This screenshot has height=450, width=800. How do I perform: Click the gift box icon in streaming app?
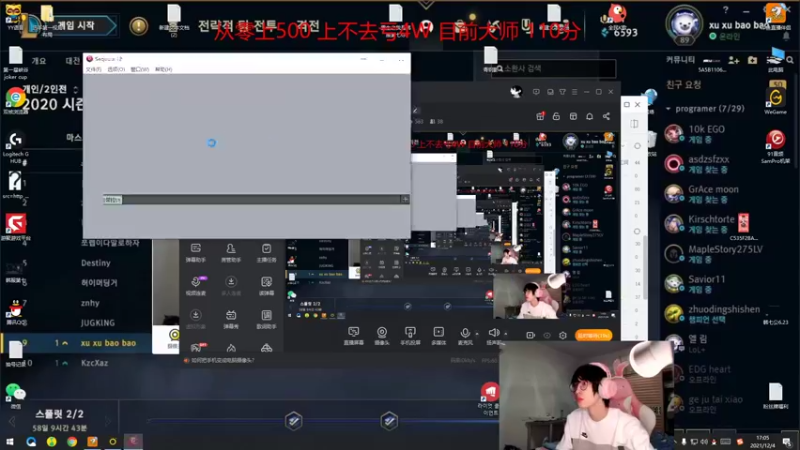click(540, 116)
